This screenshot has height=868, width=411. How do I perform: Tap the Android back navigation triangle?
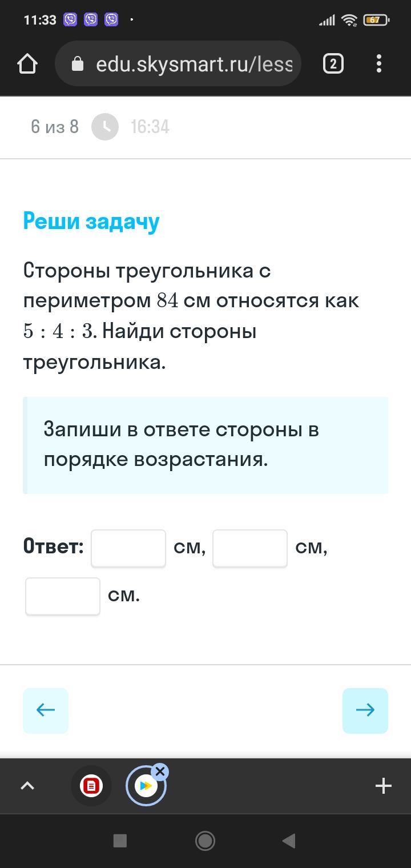pyautogui.click(x=289, y=841)
